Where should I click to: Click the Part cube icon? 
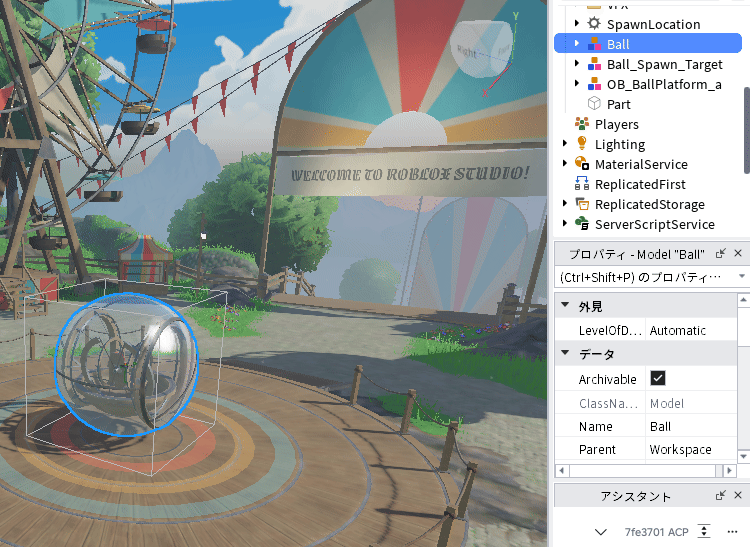pyautogui.click(x=594, y=103)
